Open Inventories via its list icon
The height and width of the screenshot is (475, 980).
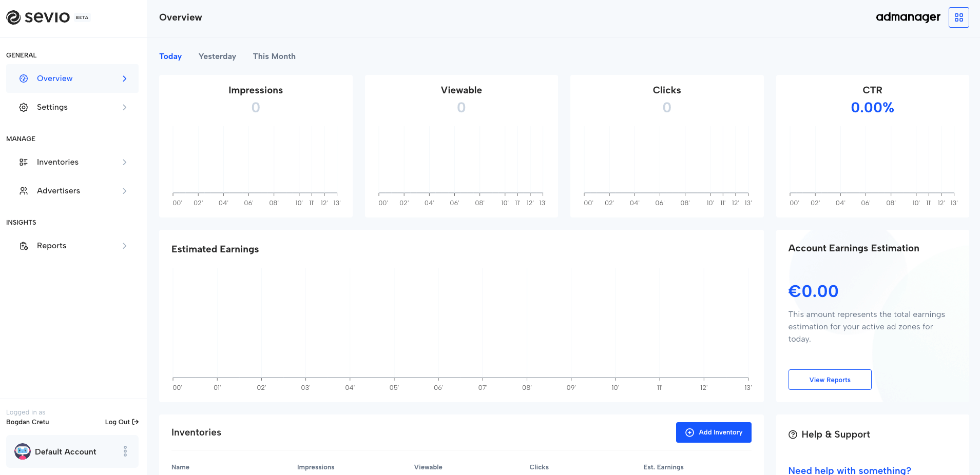pos(23,162)
